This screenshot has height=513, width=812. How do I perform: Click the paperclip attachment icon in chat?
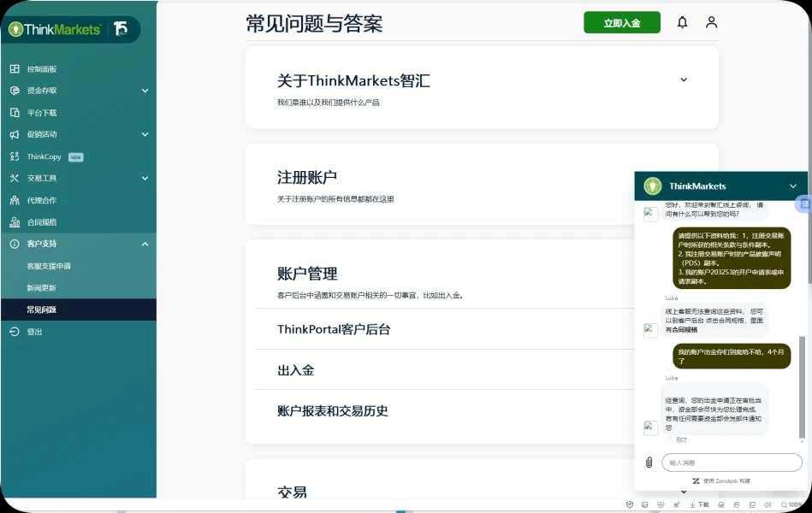(649, 463)
